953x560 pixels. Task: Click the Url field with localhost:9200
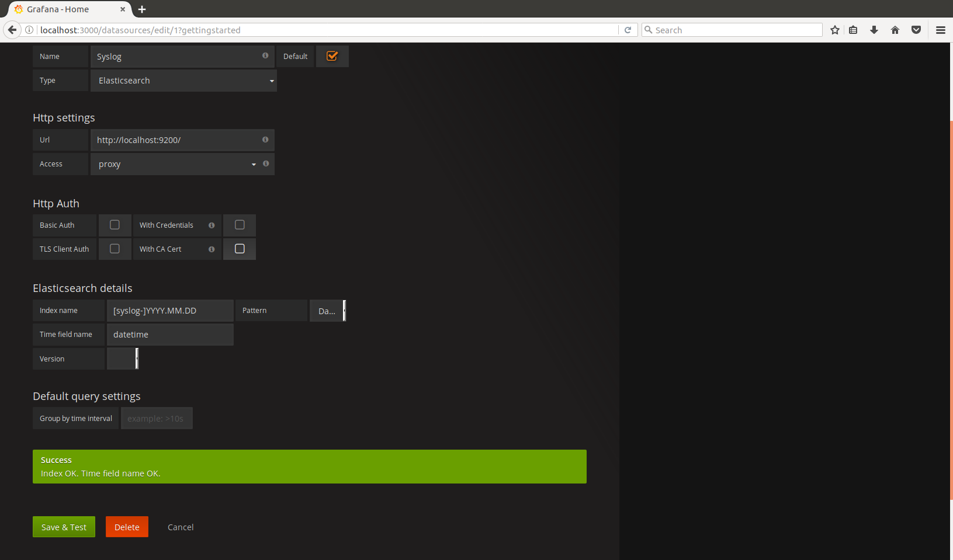182,140
